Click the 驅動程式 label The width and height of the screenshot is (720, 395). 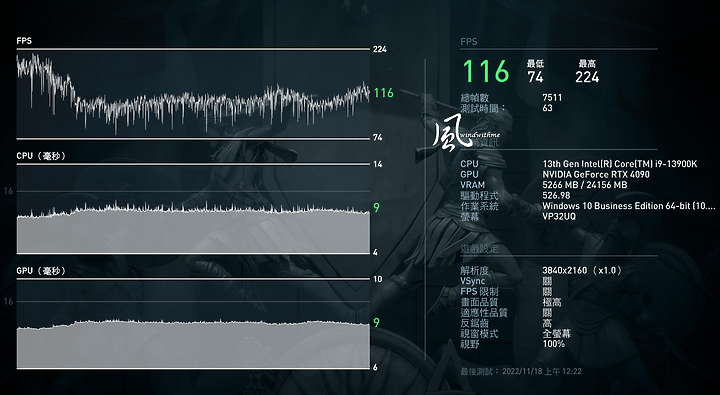point(479,196)
